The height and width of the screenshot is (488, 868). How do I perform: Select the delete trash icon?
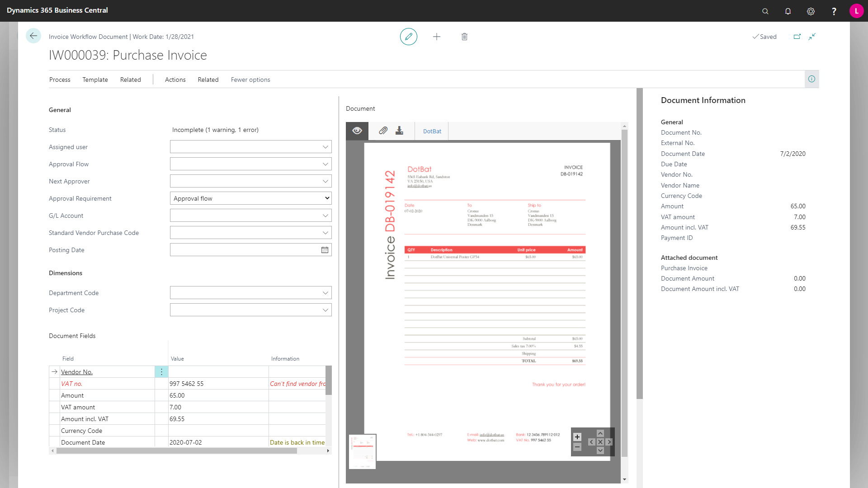[x=464, y=37]
